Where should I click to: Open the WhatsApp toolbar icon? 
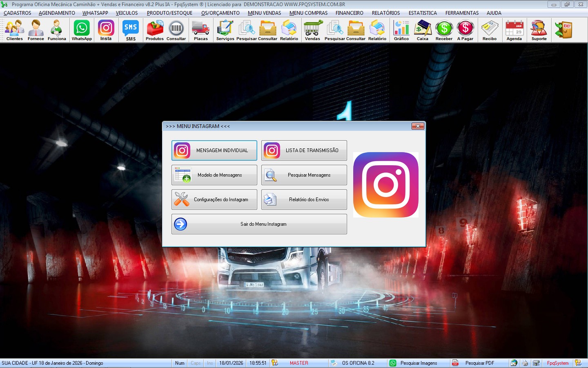tap(82, 31)
